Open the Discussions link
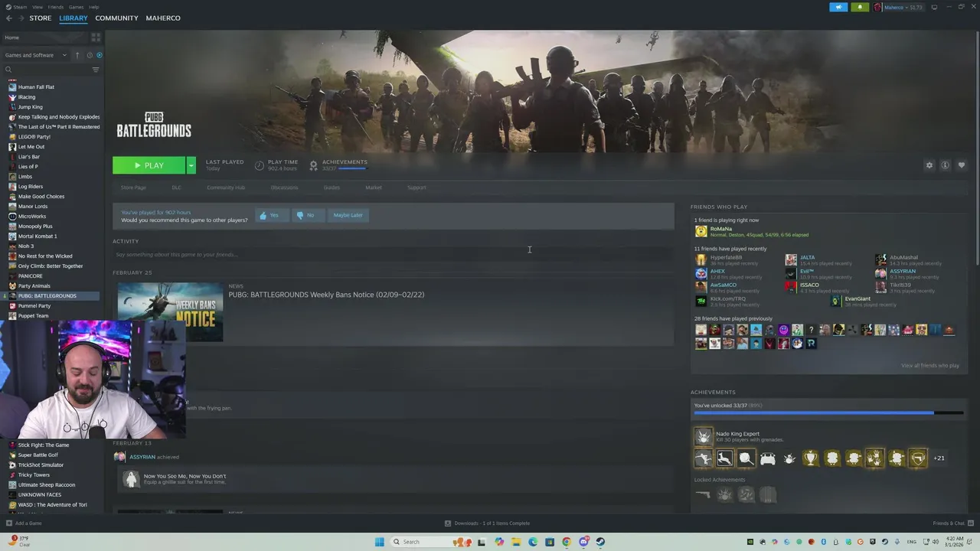This screenshot has width=980, height=551. click(284, 187)
